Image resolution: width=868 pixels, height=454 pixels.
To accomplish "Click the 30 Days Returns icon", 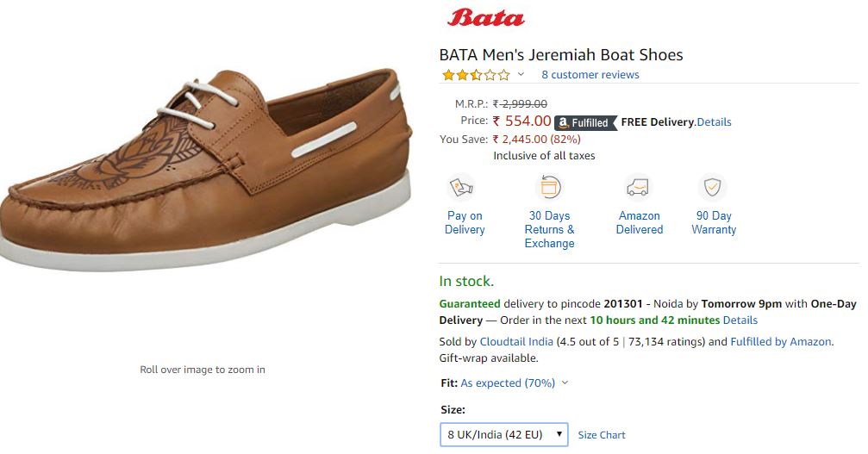I will pyautogui.click(x=549, y=187).
